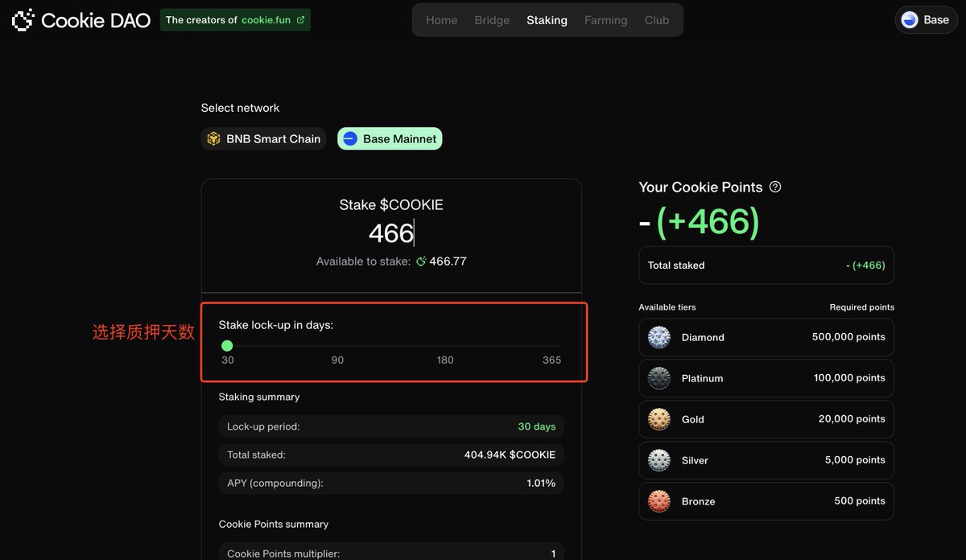The height and width of the screenshot is (560, 966).
Task: Click the - (+466) value in Total staked card
Action: [865, 266]
